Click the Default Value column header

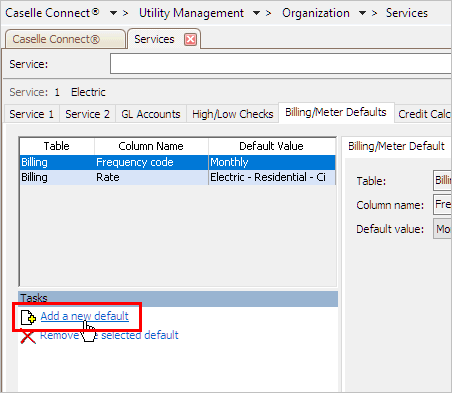coord(271,146)
